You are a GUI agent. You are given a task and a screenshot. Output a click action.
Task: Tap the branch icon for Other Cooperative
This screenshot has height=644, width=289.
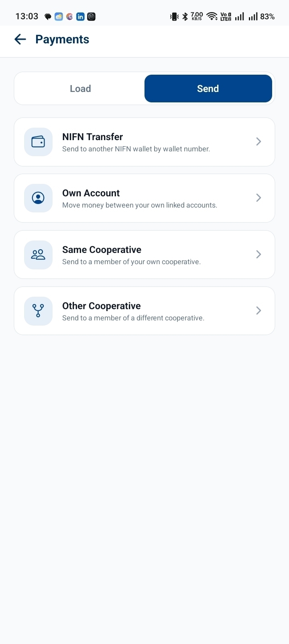(38, 311)
